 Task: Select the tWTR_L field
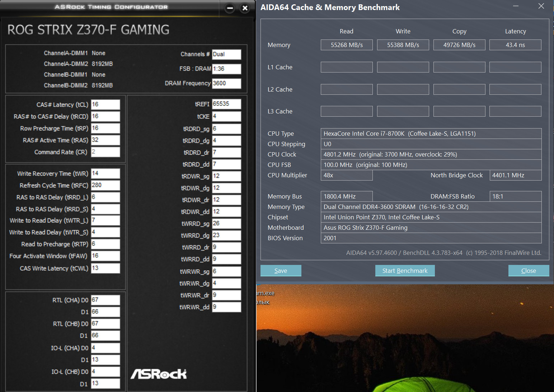tap(105, 220)
